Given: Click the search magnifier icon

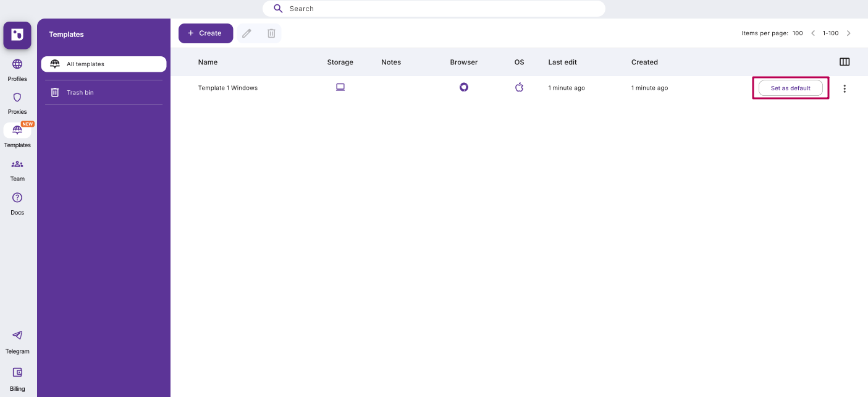Looking at the screenshot, I should click(x=278, y=9).
